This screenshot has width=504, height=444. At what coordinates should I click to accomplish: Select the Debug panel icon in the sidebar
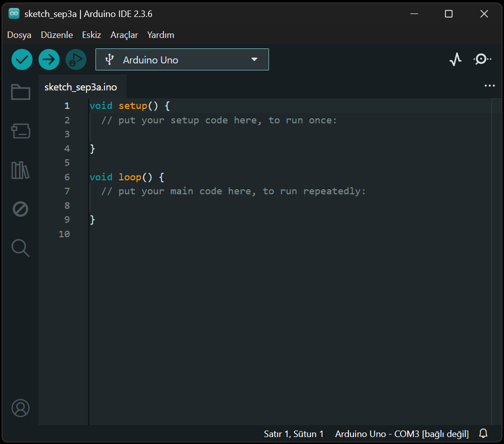20,209
